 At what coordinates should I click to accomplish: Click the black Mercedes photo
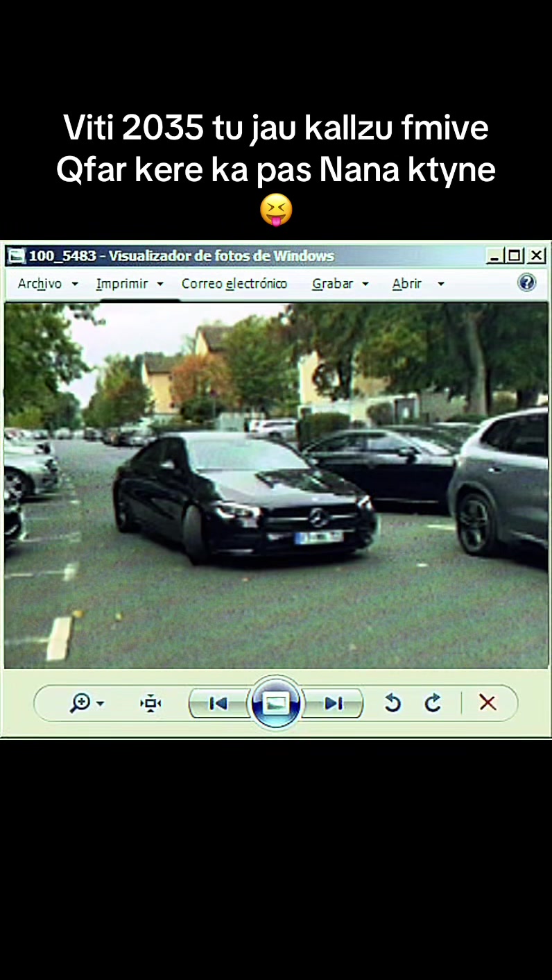click(x=276, y=485)
